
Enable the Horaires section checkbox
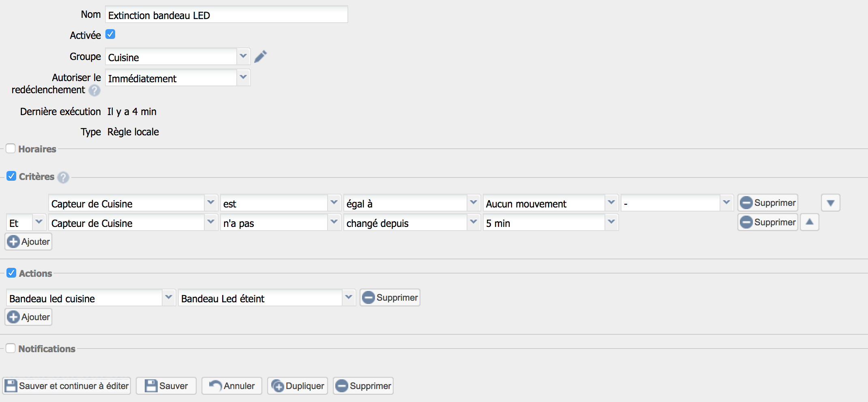[11, 148]
